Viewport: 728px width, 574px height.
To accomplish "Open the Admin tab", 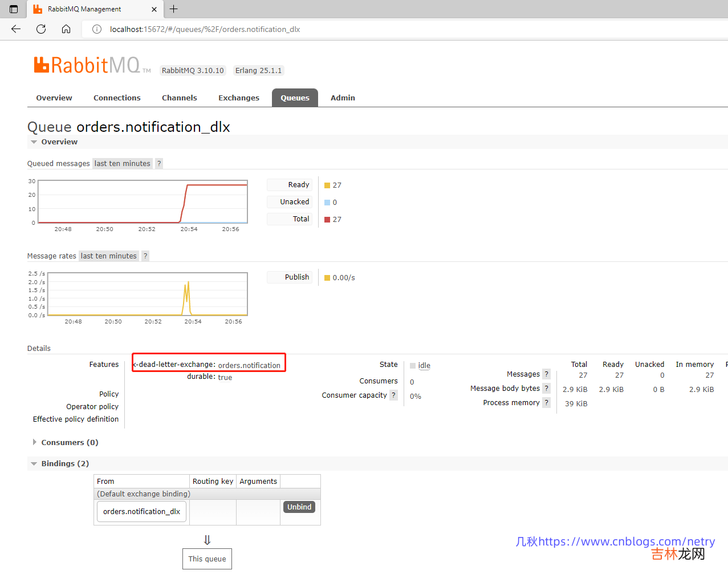I will (x=343, y=98).
